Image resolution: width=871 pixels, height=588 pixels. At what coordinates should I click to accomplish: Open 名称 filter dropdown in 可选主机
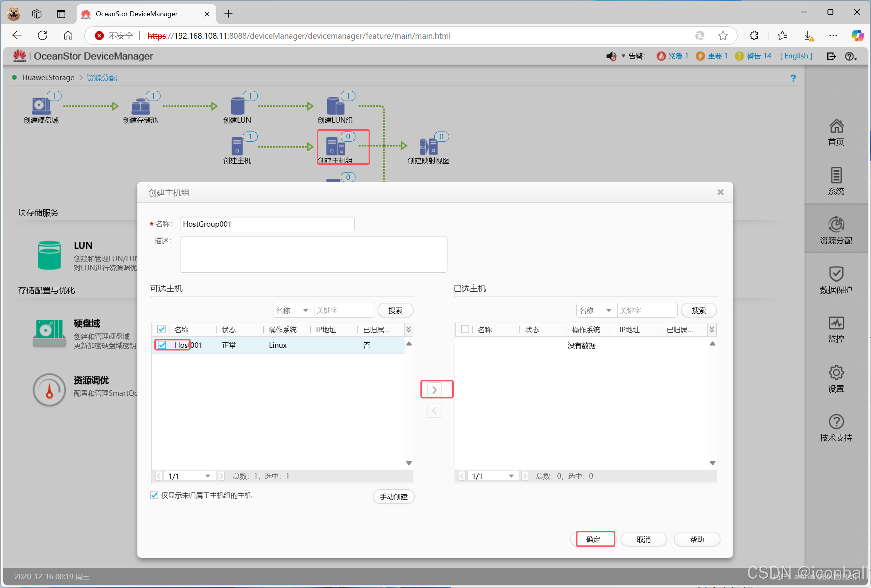coord(293,310)
